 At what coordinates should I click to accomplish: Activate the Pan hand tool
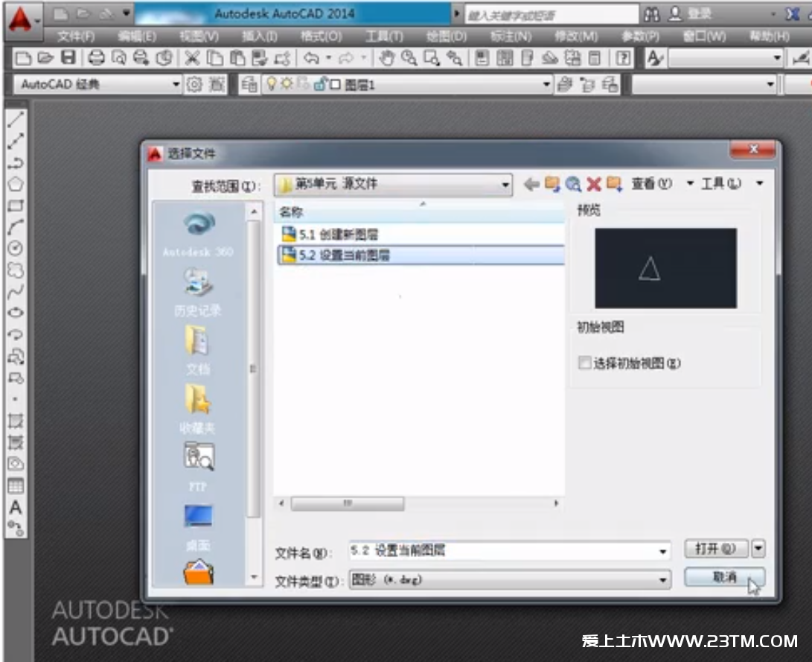tap(386, 58)
